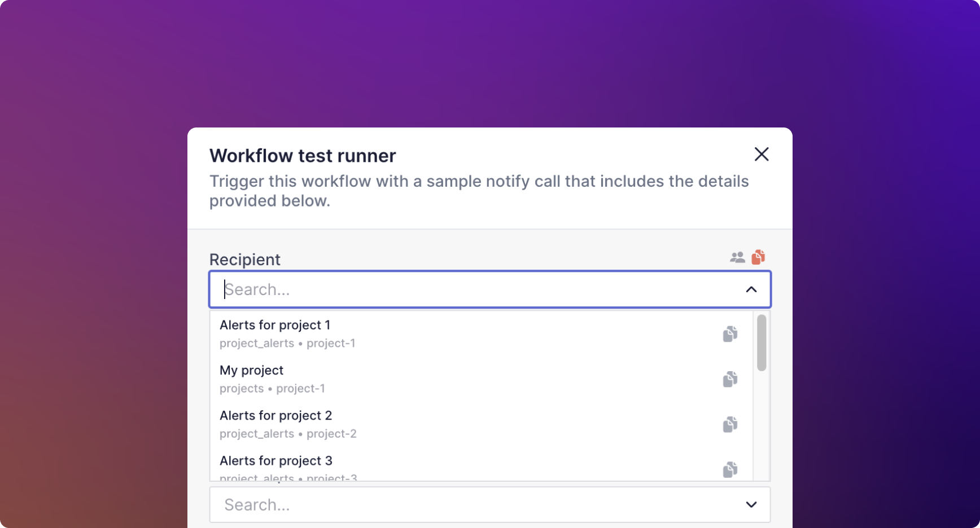Pick "Alerts for project 2" recipient

[x=276, y=416]
